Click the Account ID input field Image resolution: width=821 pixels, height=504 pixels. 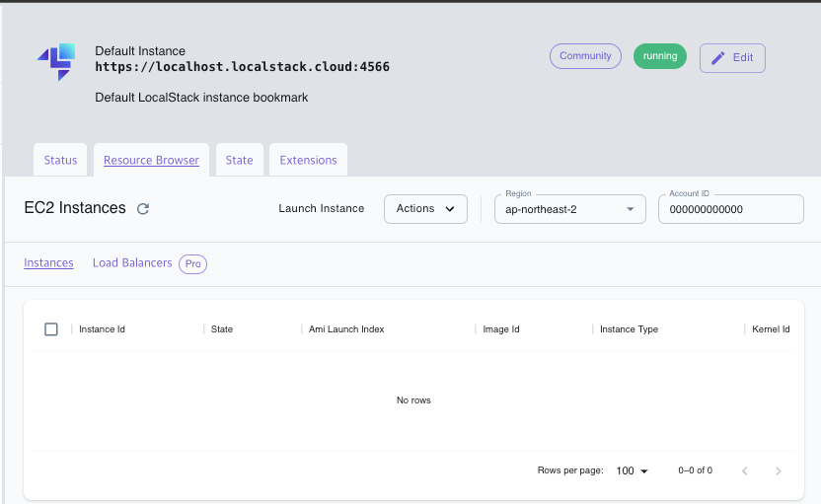[x=731, y=209]
